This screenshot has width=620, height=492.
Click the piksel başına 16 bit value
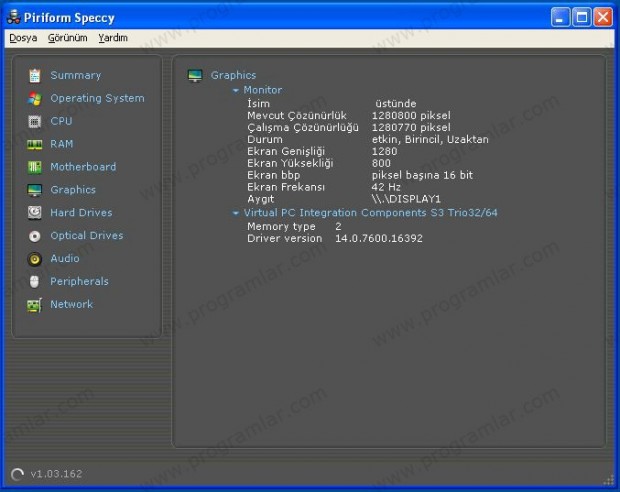tap(422, 175)
